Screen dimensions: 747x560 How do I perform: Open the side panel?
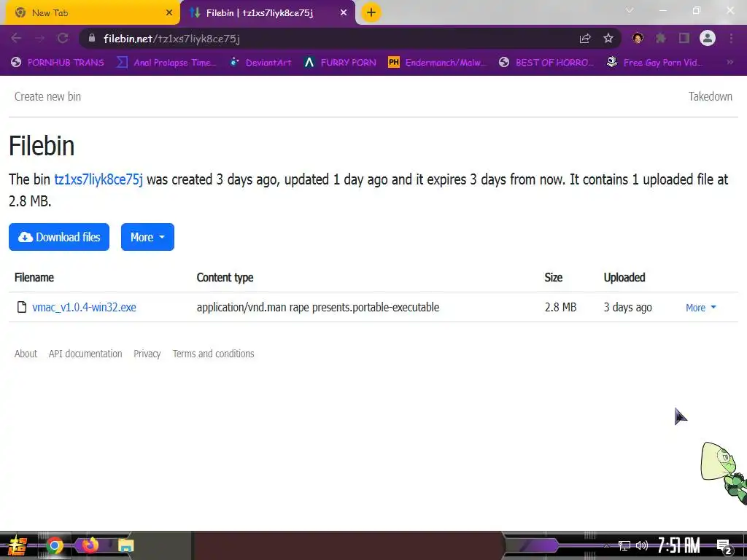[x=684, y=38]
